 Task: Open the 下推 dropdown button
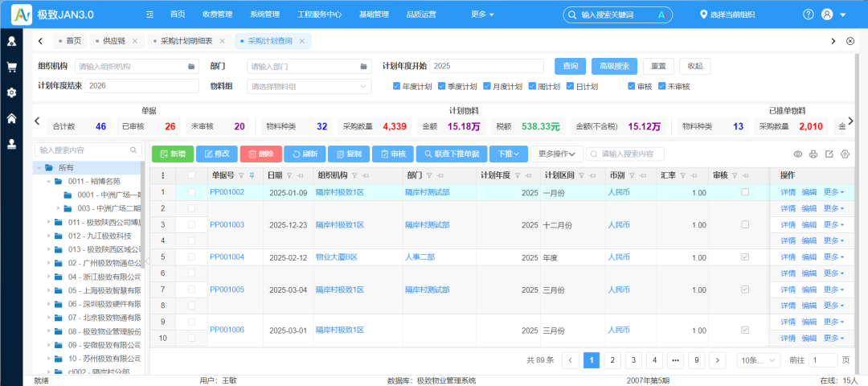point(509,154)
